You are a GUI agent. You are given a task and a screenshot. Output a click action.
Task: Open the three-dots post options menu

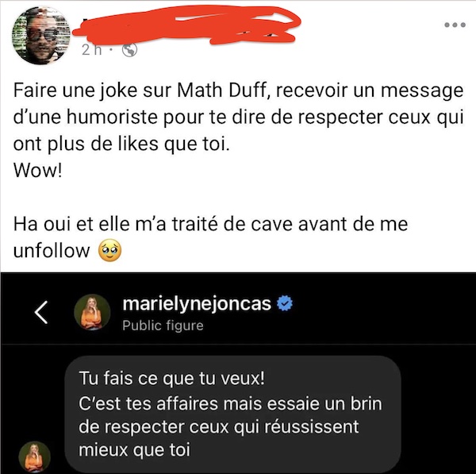click(455, 25)
